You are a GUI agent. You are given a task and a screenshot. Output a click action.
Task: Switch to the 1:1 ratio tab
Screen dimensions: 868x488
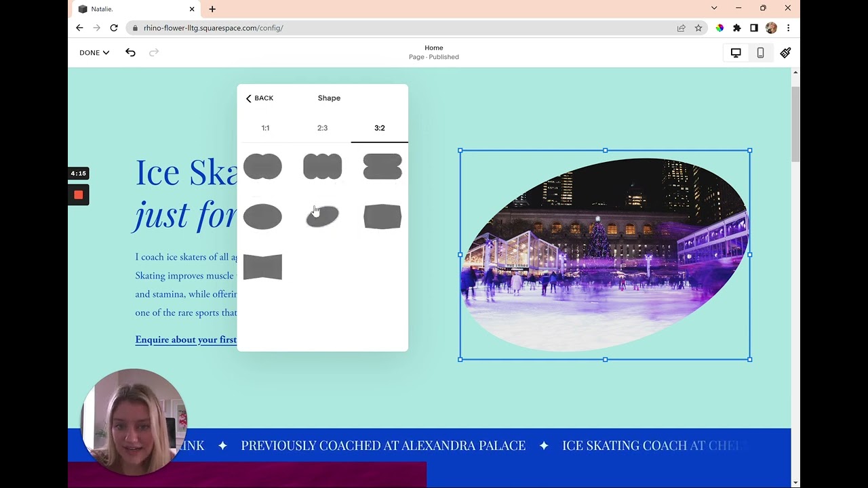pyautogui.click(x=265, y=128)
